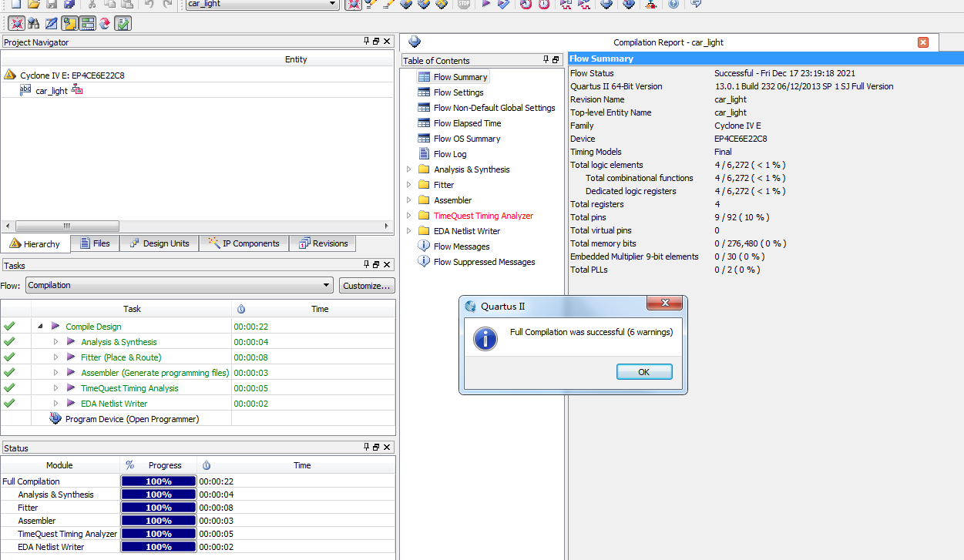The height and width of the screenshot is (560, 964).
Task: Expand Assembler task in Tasks list
Action: (55, 373)
